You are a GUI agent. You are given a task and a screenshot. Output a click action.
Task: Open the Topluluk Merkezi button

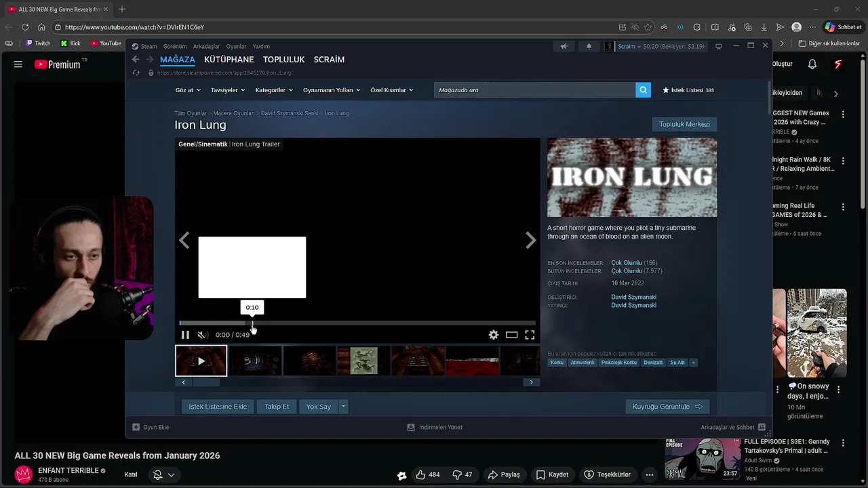pos(684,124)
